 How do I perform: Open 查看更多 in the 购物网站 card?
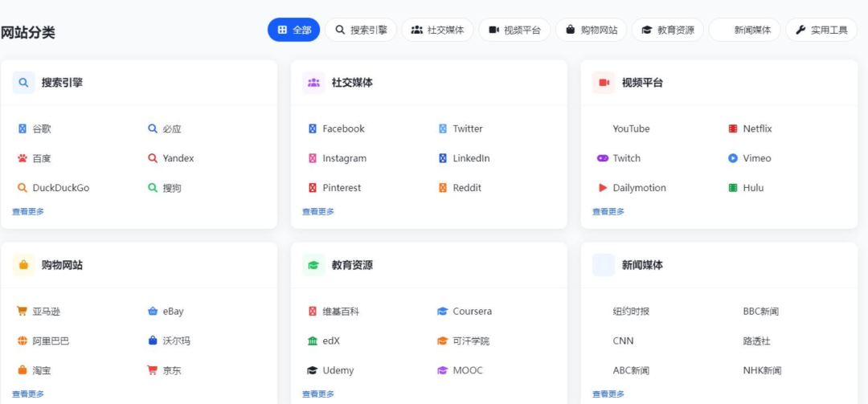coord(28,394)
